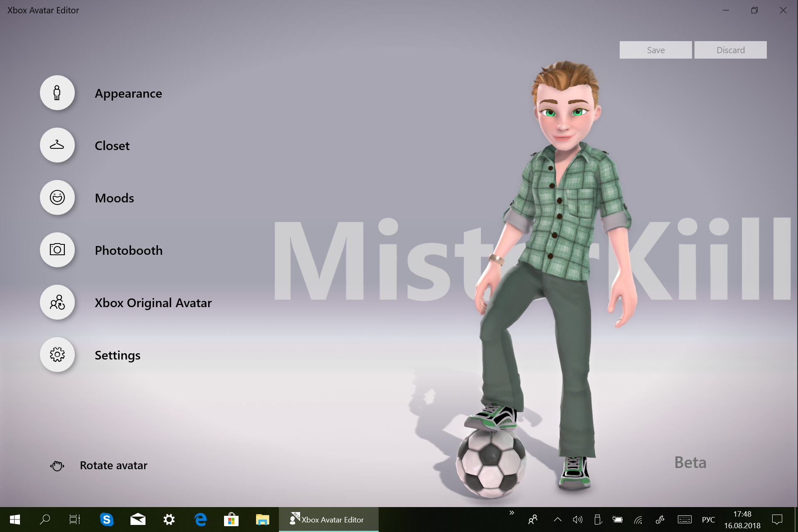
Task: Select the Moods menu label
Action: point(114,198)
